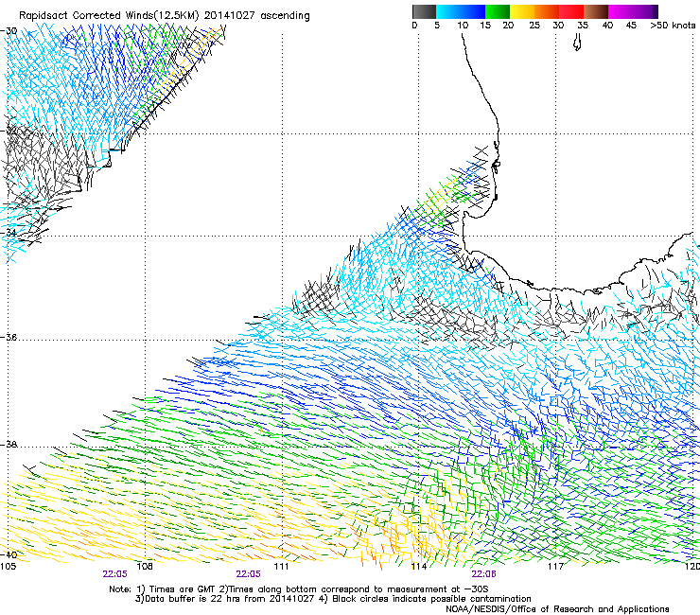Click the longitude label '117'
Image resolution: width=700 pixels, height=615 pixels.
point(556,567)
